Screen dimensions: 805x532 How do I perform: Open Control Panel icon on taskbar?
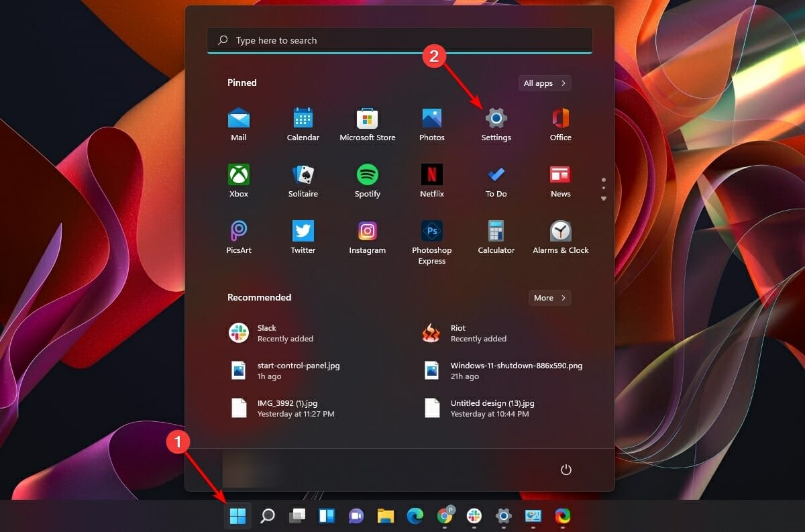533,516
